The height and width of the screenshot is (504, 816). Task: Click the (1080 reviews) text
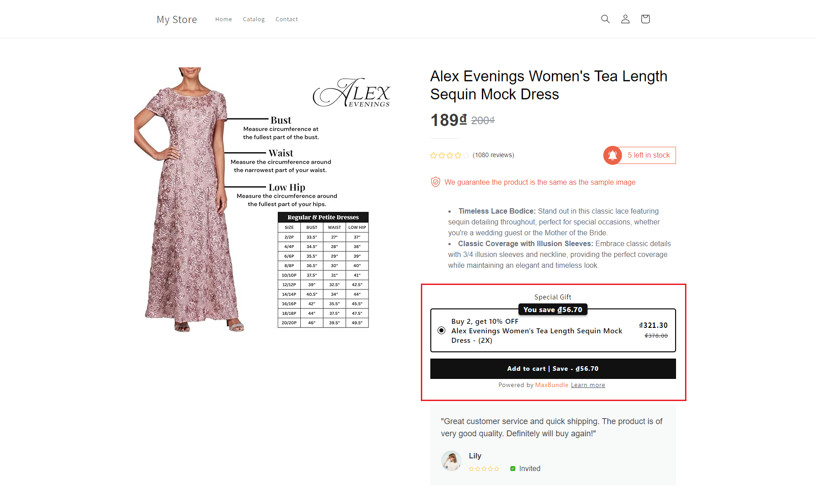point(494,155)
